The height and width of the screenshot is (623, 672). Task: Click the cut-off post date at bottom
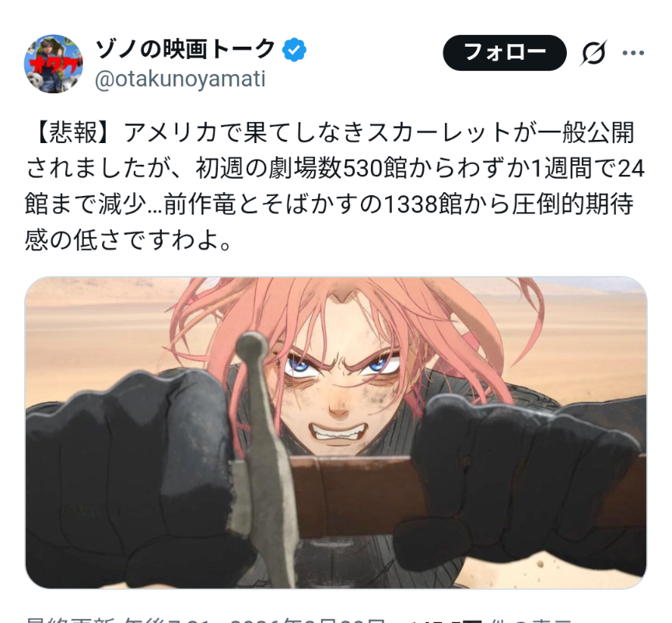click(x=307, y=620)
